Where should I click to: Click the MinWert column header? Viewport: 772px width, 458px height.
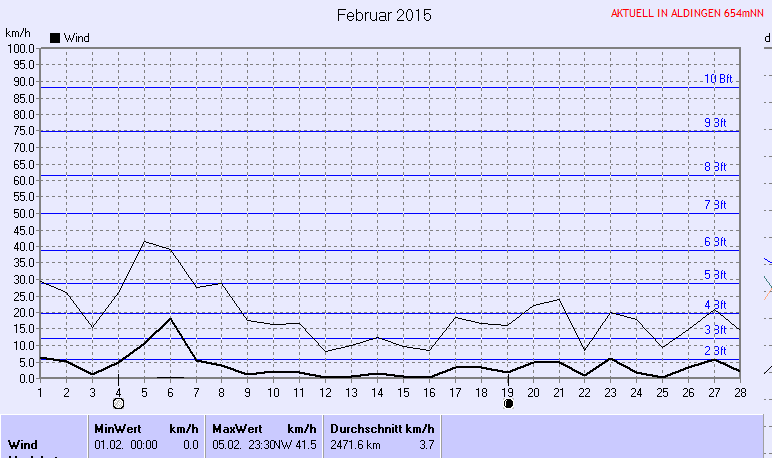117,428
